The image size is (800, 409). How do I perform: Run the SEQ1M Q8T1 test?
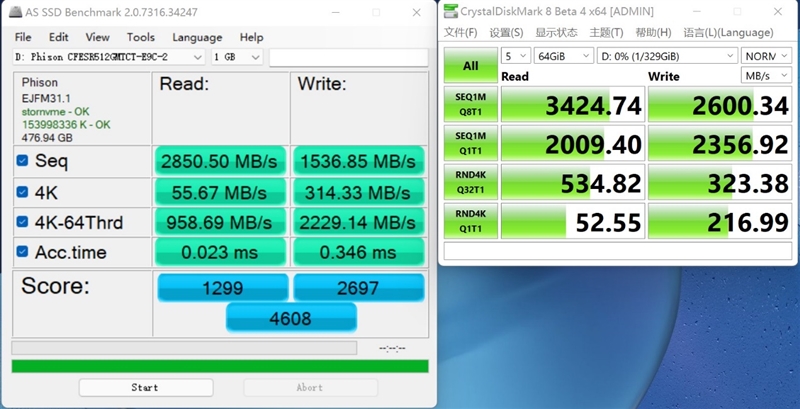point(470,104)
